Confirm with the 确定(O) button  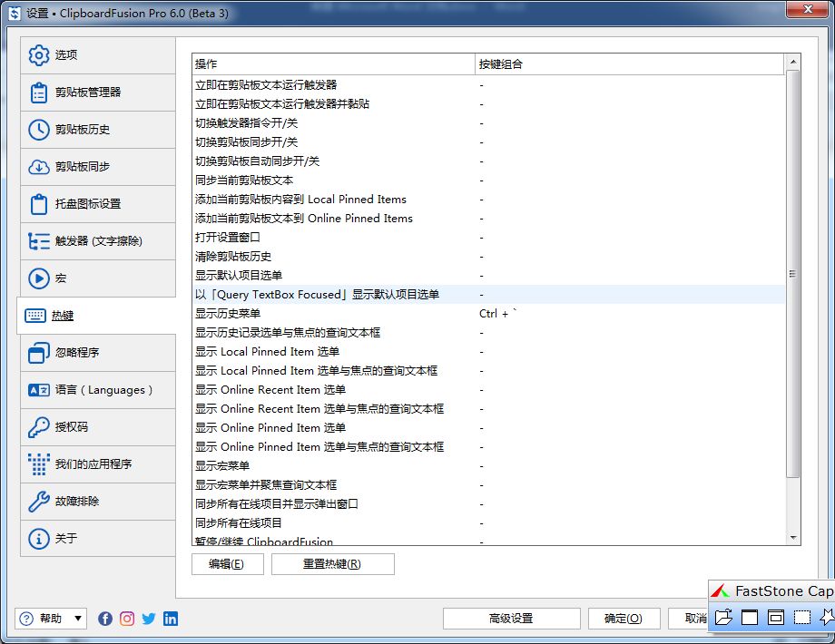click(624, 619)
